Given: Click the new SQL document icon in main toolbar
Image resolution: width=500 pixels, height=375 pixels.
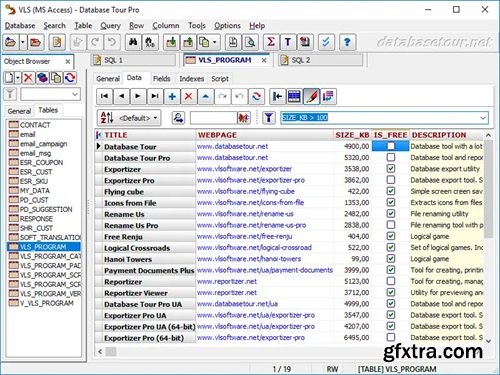Looking at the screenshot, I should pos(57,42).
